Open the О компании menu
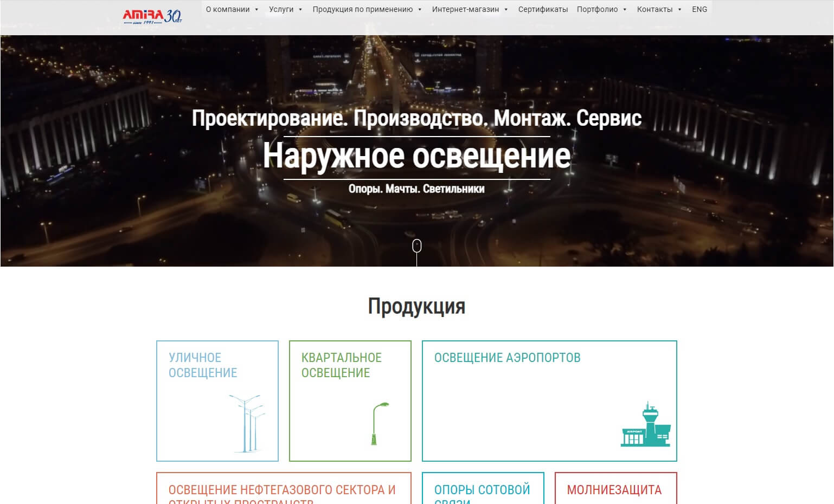The image size is (834, 504). pyautogui.click(x=228, y=9)
